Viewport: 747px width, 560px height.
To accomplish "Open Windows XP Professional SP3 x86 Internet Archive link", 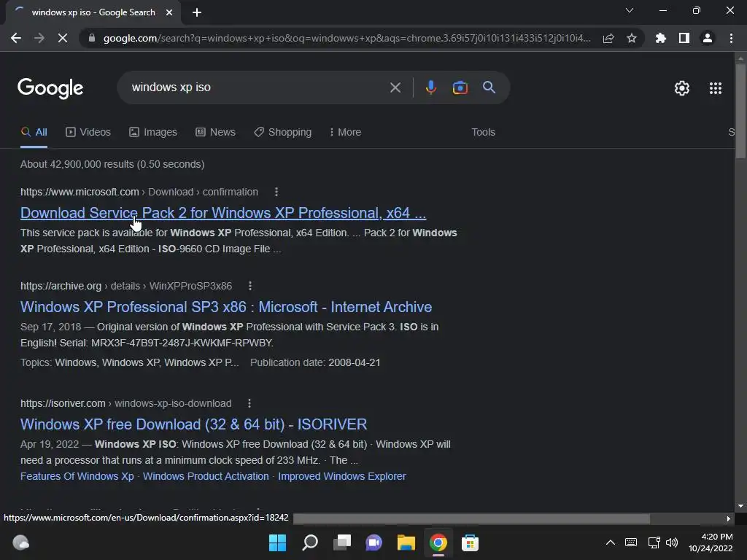I will 226,307.
